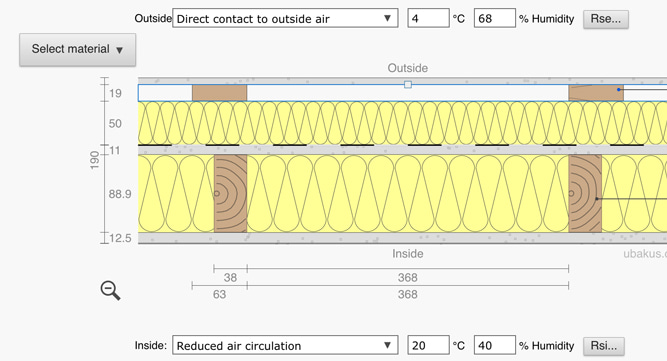Edit the inside temperature field showing 20

(428, 345)
